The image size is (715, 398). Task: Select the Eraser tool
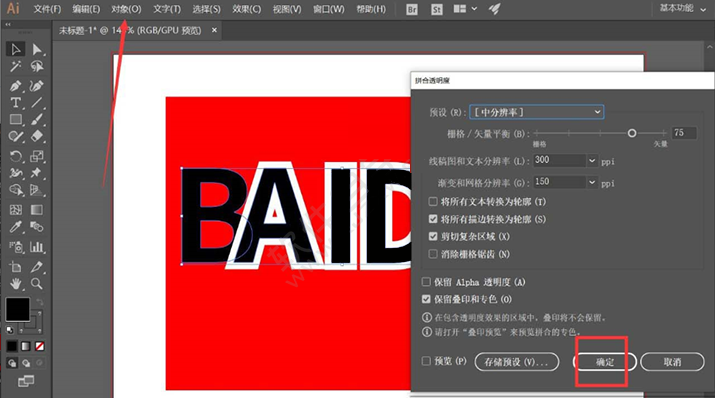(x=37, y=136)
